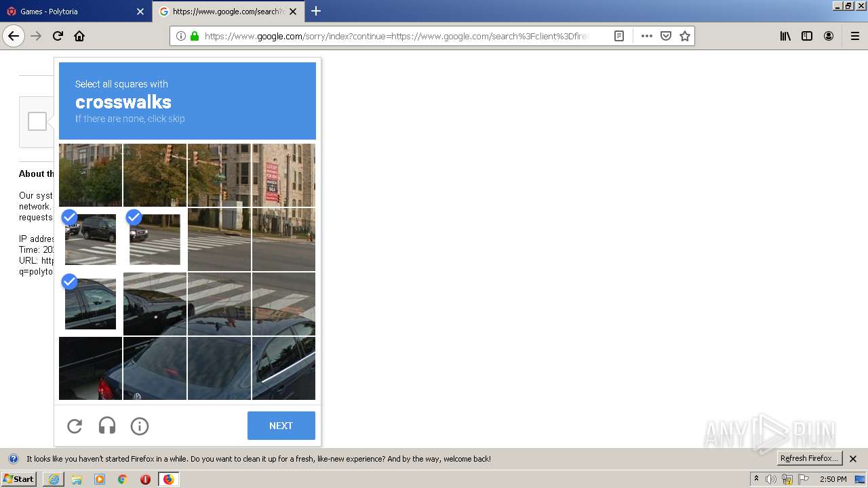Open the Library bookshelf icon
This screenshot has height=488, width=868.
coord(785,36)
